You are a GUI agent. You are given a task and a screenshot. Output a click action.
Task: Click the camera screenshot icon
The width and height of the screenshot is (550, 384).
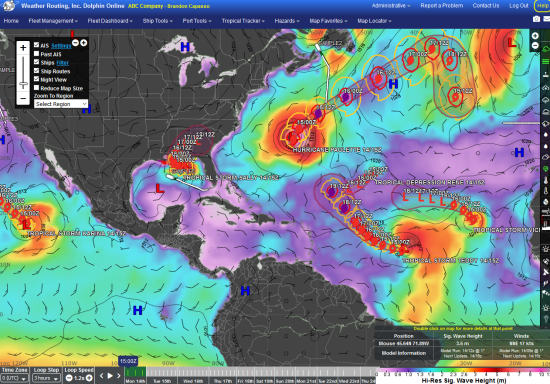[x=536, y=19]
